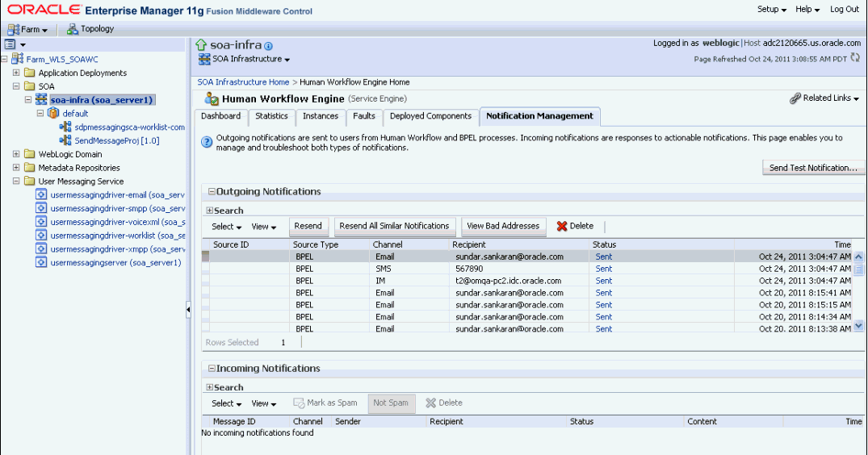Open the Related Links menu

pyautogui.click(x=831, y=98)
